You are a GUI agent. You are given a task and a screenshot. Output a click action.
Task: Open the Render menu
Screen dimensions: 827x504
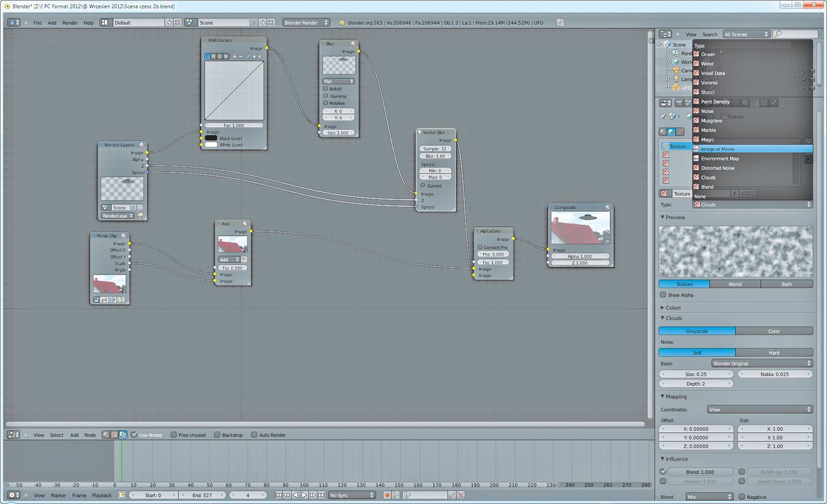(70, 23)
